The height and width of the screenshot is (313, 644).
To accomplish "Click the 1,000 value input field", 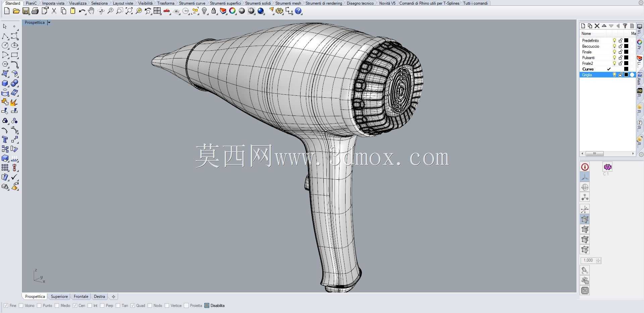I will (588, 261).
